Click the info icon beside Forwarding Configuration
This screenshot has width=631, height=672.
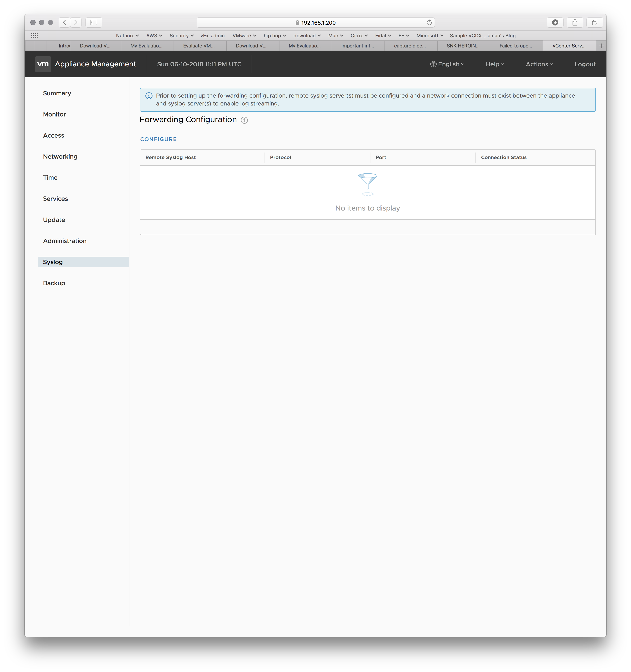(x=244, y=120)
